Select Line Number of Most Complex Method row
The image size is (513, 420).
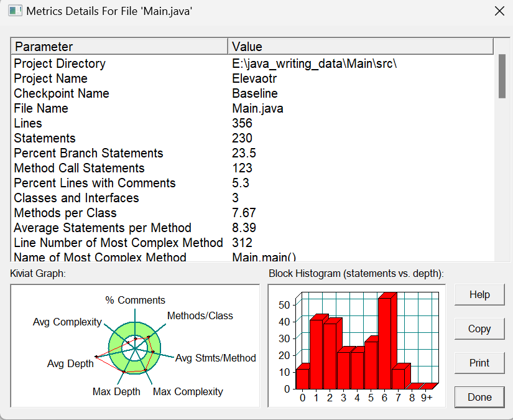coord(252,243)
